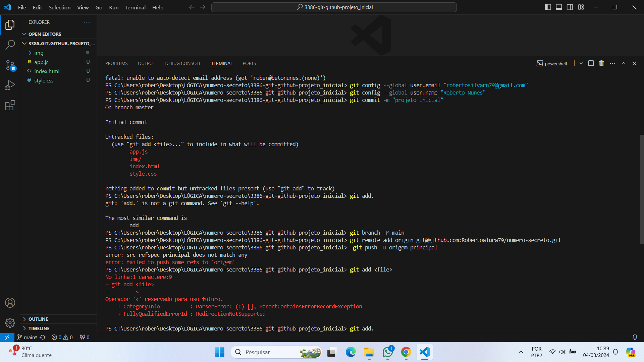The width and height of the screenshot is (644, 362).
Task: Open the Go menu
Action: [99, 7]
